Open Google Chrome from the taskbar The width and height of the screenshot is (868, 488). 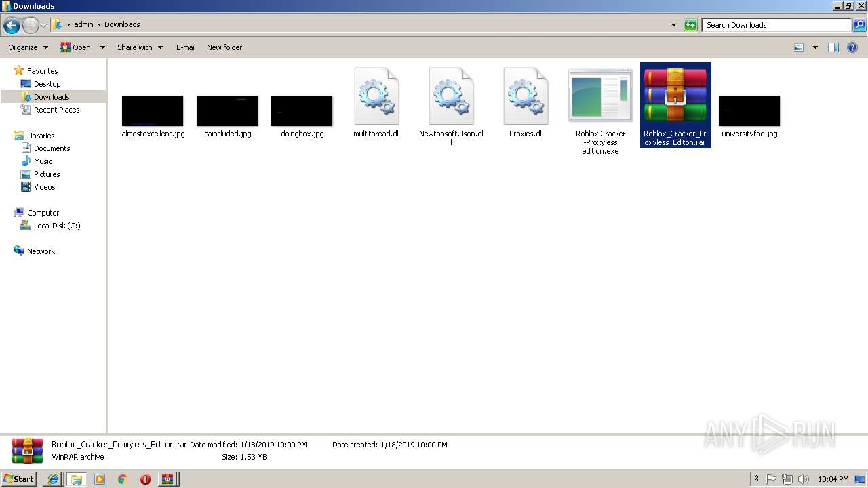tap(123, 479)
